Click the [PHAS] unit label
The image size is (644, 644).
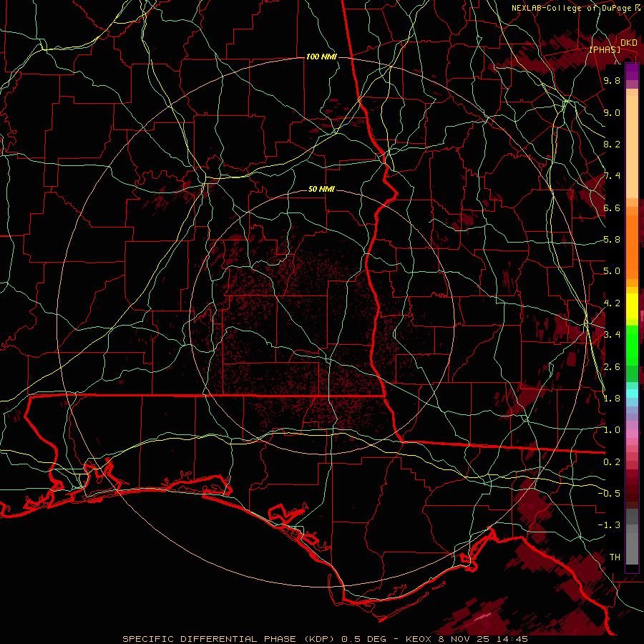pos(605,49)
